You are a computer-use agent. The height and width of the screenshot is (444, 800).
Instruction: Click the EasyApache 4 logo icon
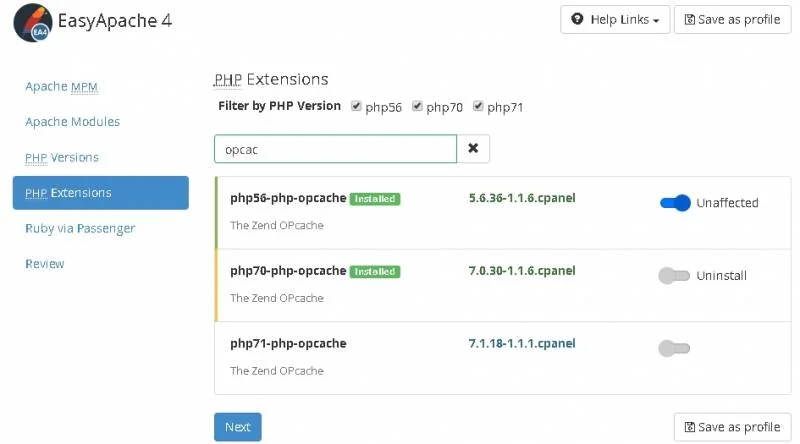pyautogui.click(x=32, y=22)
